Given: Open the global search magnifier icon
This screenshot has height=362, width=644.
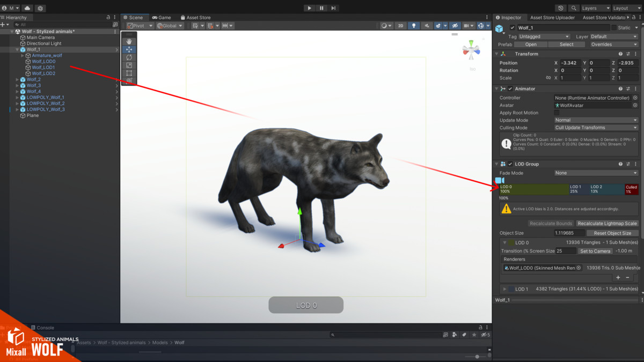Looking at the screenshot, I should [x=574, y=8].
